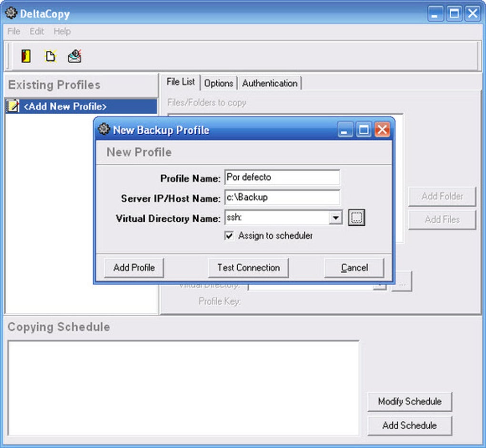Click the Add Files button
The width and height of the screenshot is (486, 448).
point(442,220)
